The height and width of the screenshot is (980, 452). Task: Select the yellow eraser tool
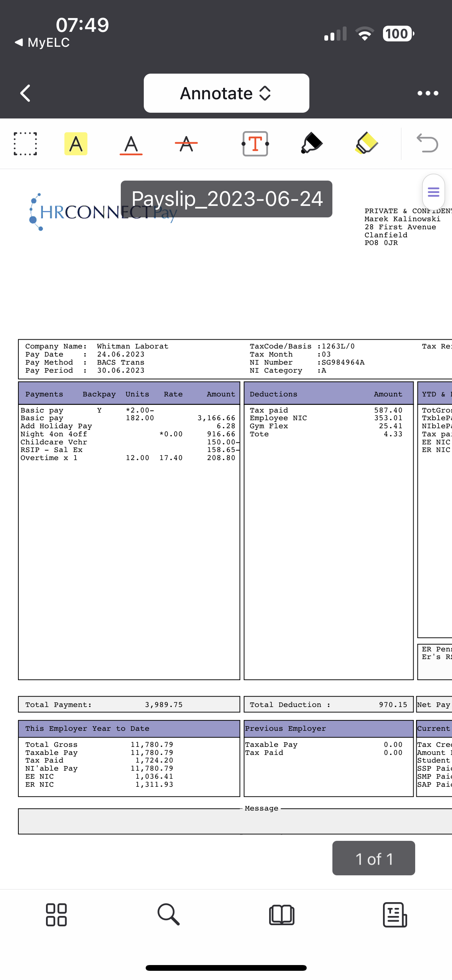(367, 143)
